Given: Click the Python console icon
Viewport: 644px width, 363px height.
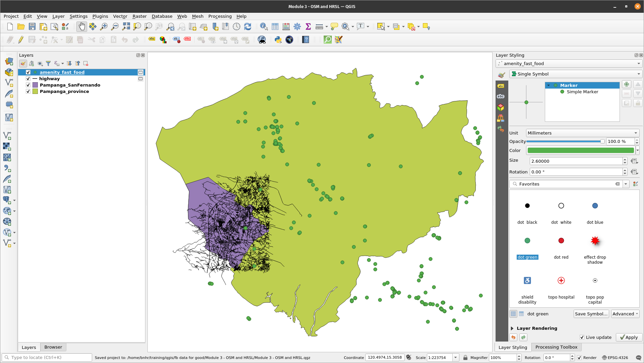Looking at the screenshot, I should 278,40.
